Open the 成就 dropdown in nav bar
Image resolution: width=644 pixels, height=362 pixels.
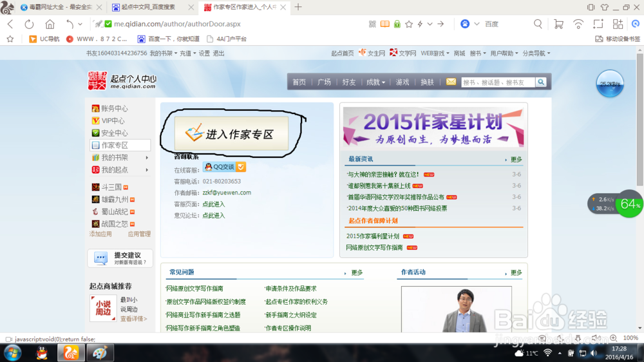pos(376,82)
